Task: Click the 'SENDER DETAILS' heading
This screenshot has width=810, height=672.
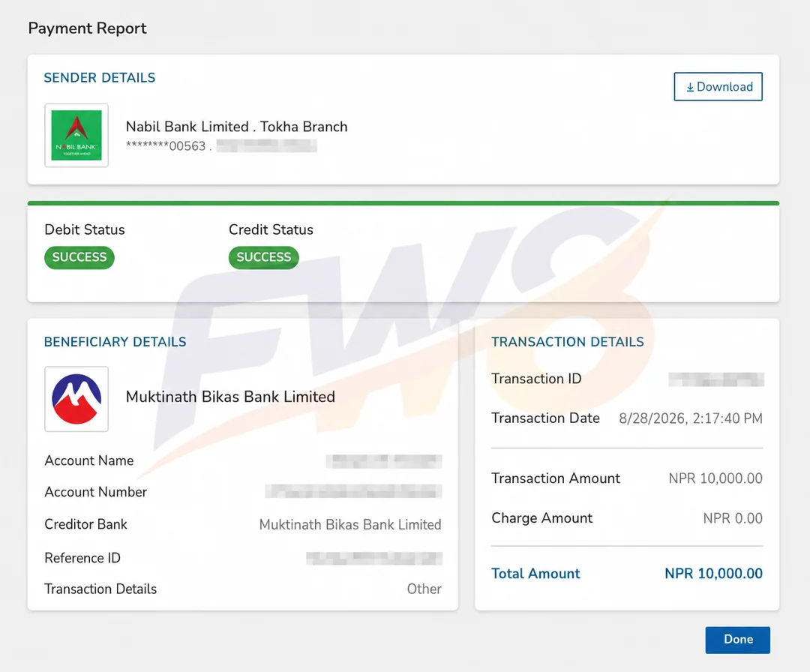Action: [x=100, y=77]
